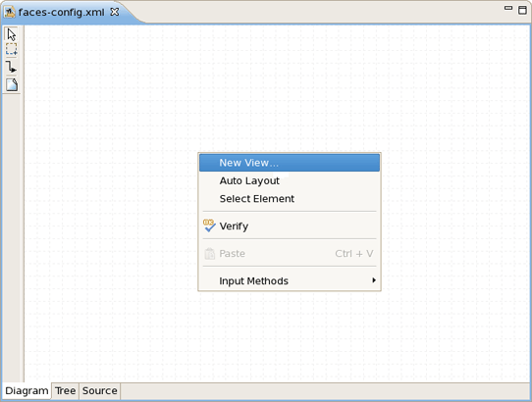Close the faces-config.xml editor tab
Viewport: 532px width, 402px height.
click(x=115, y=12)
